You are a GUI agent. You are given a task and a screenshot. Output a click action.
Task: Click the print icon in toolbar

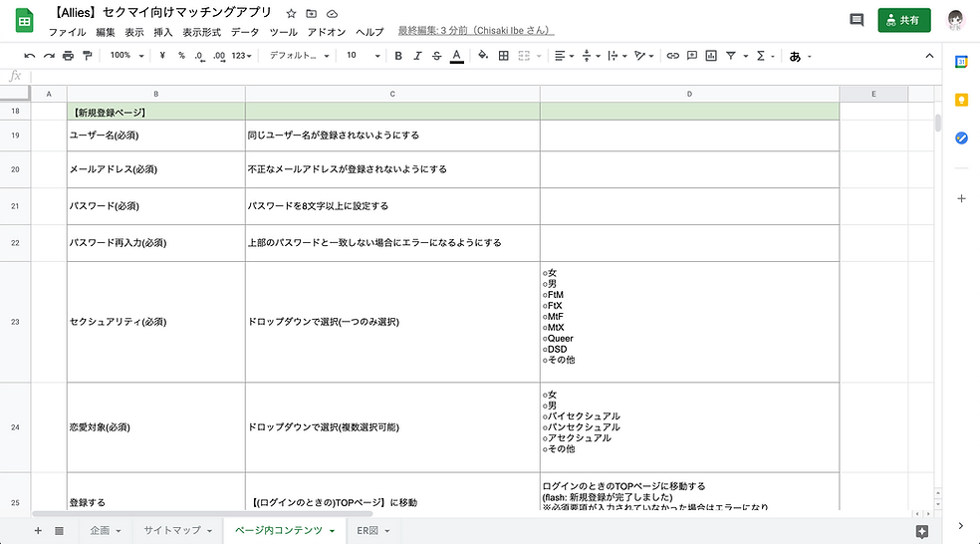point(68,56)
